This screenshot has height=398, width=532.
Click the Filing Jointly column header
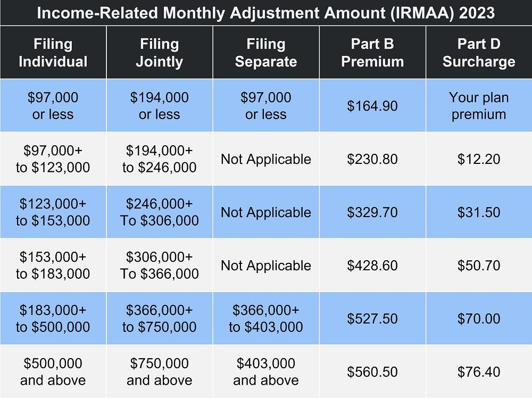(160, 53)
